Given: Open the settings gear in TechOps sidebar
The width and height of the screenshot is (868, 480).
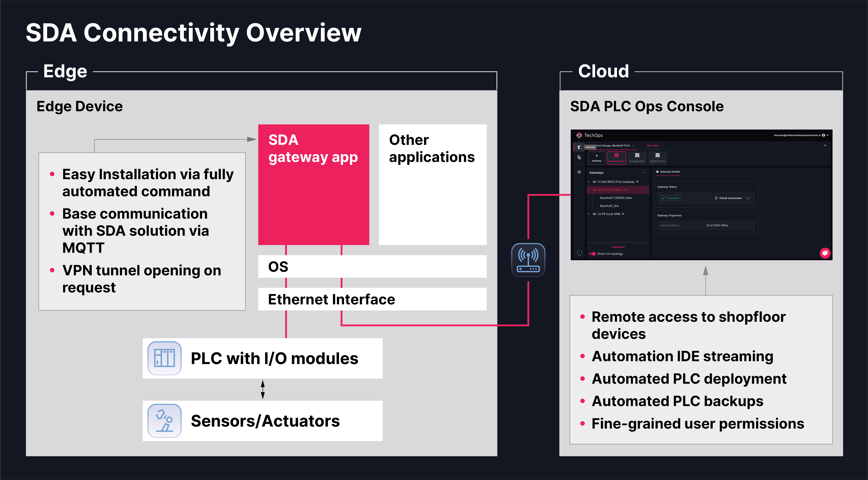Looking at the screenshot, I should tap(579, 172).
